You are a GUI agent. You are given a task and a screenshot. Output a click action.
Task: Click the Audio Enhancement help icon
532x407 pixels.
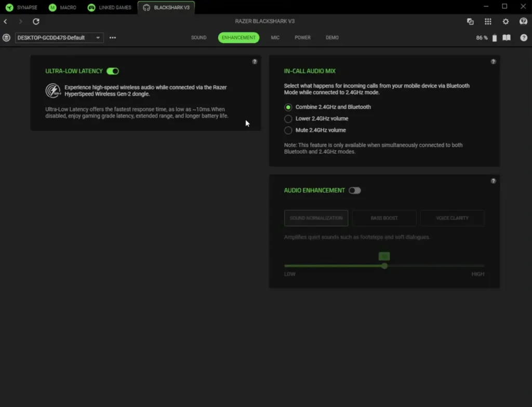[494, 181]
